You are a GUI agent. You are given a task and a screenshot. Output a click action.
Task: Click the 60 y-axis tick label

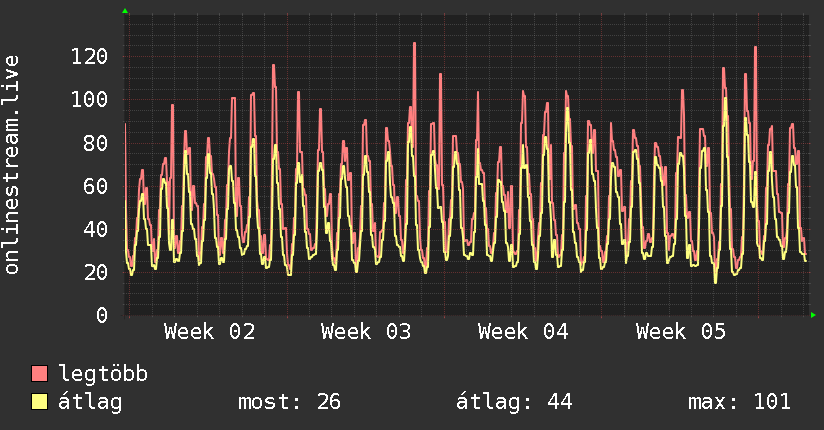96,186
